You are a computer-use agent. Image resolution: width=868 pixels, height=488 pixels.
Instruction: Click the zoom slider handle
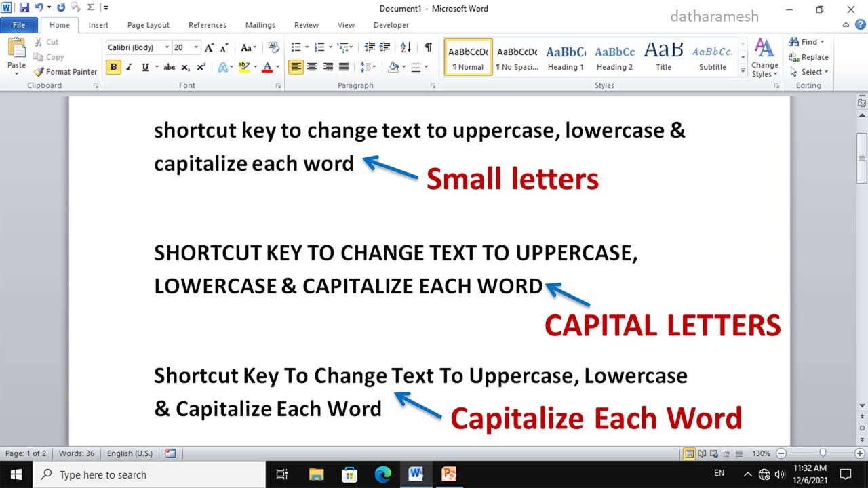[x=823, y=453]
